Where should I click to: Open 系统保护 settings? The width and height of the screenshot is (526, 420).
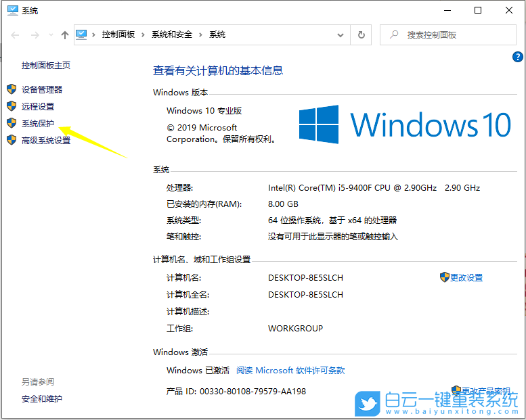pos(38,123)
